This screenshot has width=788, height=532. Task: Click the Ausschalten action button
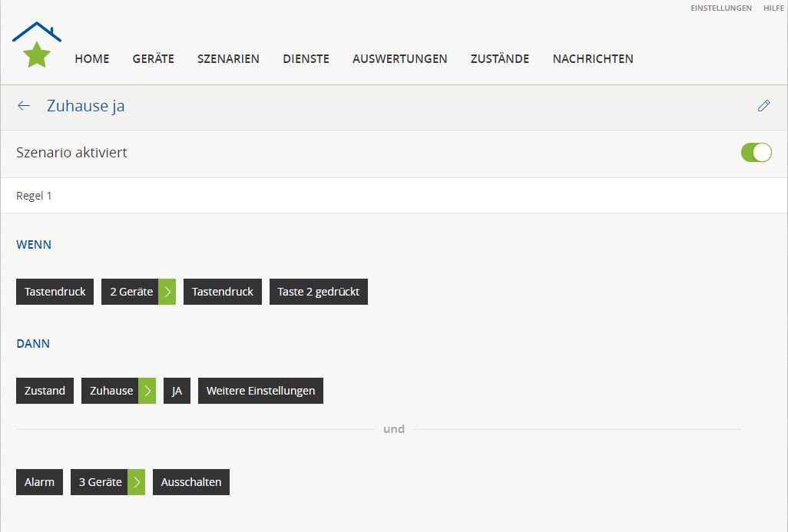tap(190, 482)
